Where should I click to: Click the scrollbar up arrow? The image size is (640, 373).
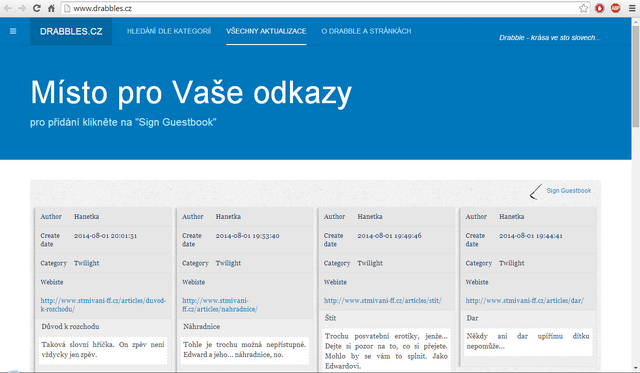636,21
